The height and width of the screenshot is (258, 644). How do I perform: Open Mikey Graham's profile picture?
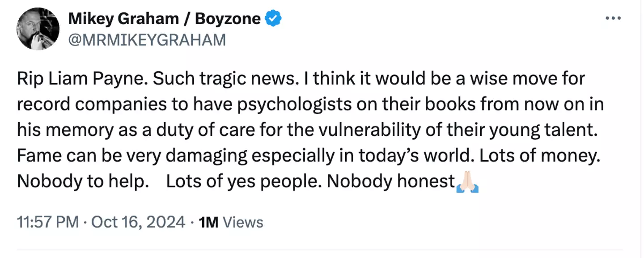[38, 29]
